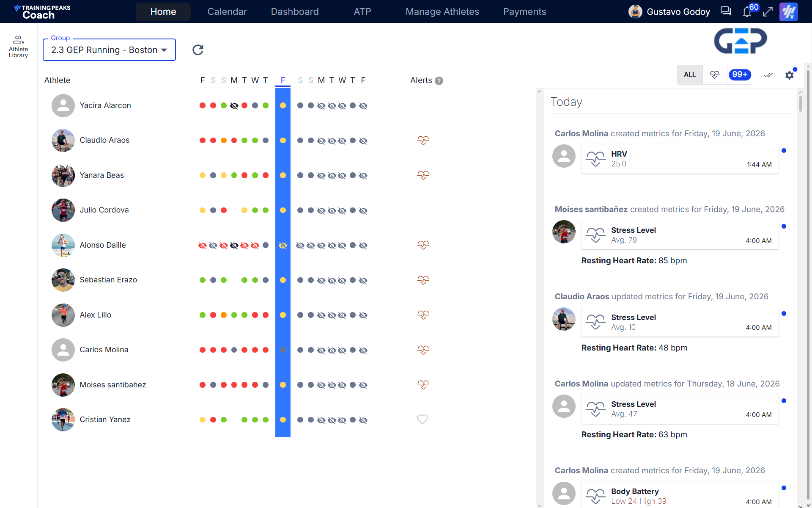The image size is (812, 508).
Task: Open the Payments tab
Action: click(x=524, y=11)
